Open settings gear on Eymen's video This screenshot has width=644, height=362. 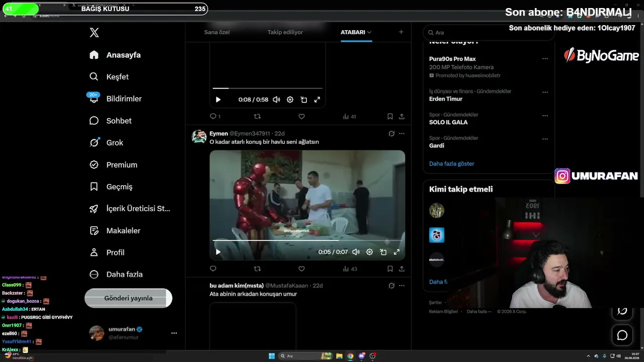(x=369, y=252)
